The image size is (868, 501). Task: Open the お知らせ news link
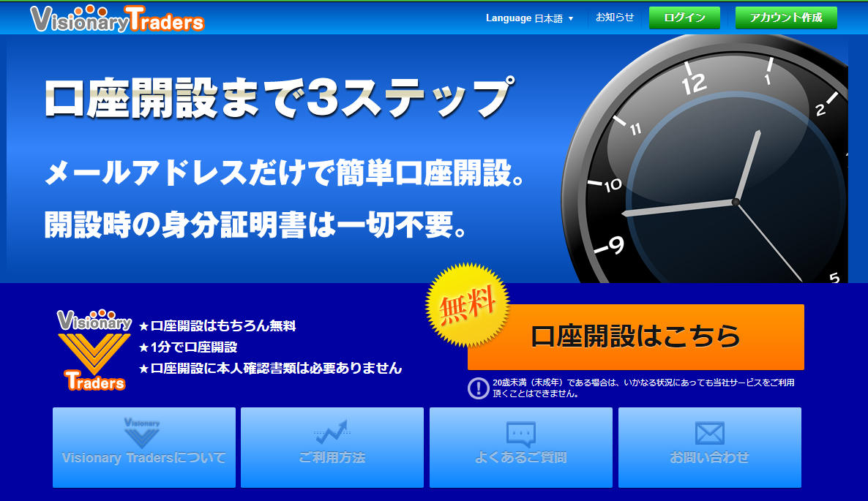(x=615, y=18)
